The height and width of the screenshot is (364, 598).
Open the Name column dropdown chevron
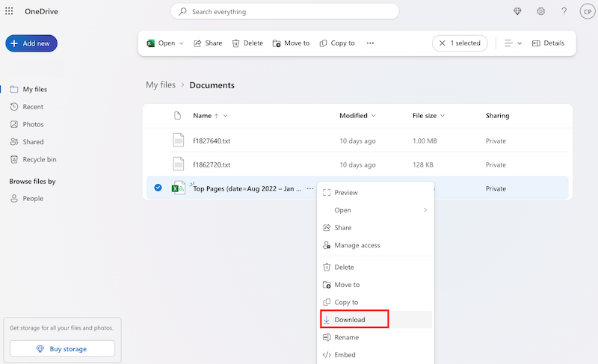226,116
